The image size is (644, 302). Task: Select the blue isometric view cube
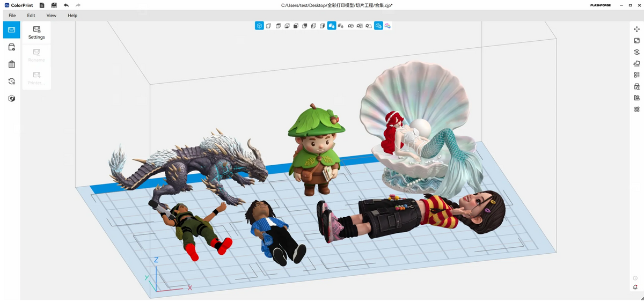click(x=259, y=25)
